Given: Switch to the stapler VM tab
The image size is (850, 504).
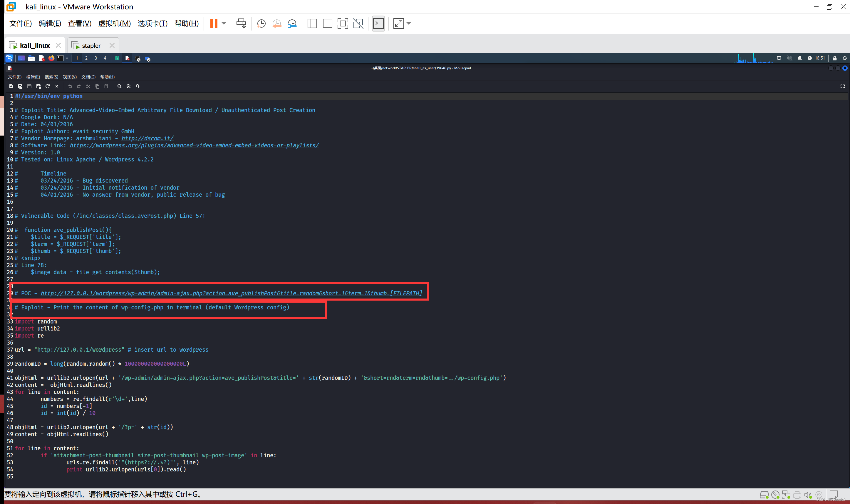Looking at the screenshot, I should 92,45.
